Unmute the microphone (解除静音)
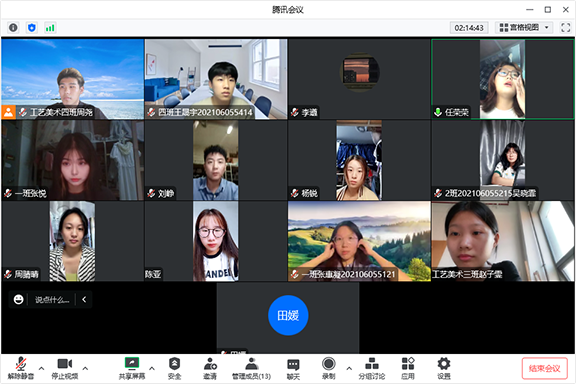576x384 pixels. click(21, 369)
